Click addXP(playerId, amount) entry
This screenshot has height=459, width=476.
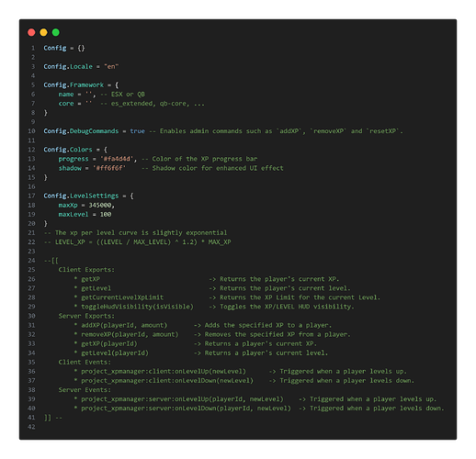124,325
